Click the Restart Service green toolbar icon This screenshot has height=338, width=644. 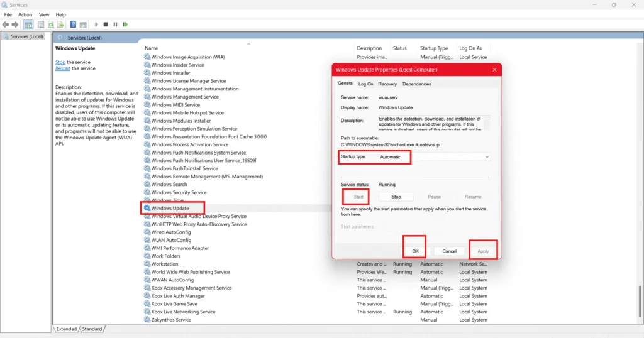coord(125,25)
